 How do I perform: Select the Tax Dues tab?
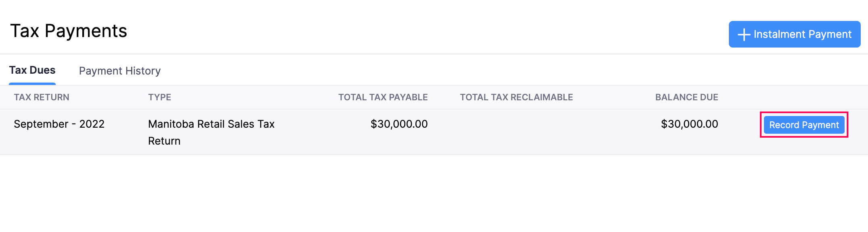tap(33, 70)
